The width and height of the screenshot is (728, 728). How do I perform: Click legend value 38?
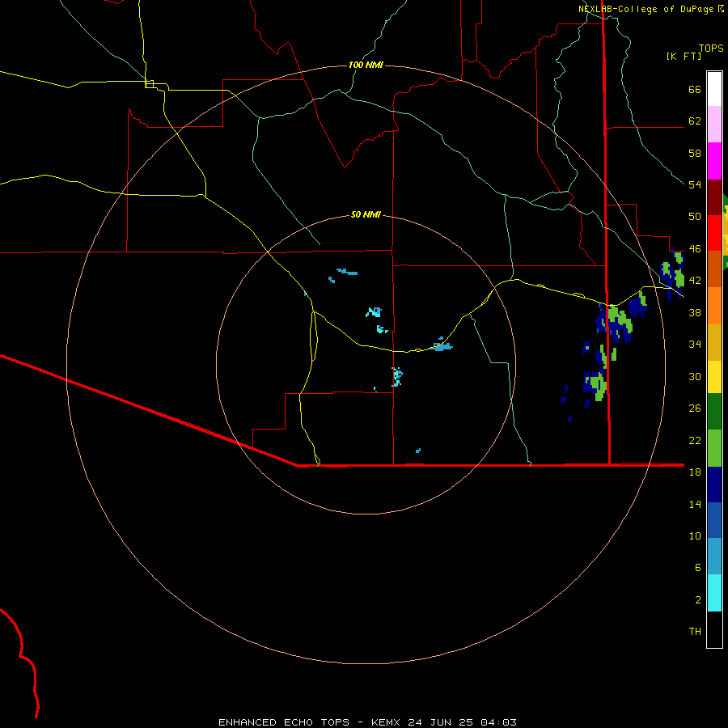click(x=695, y=312)
